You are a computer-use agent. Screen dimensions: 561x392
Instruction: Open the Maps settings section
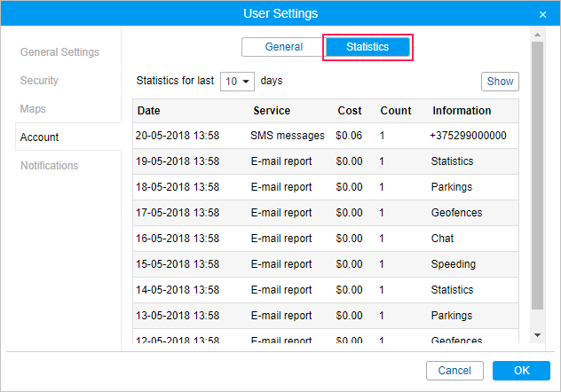(x=33, y=109)
